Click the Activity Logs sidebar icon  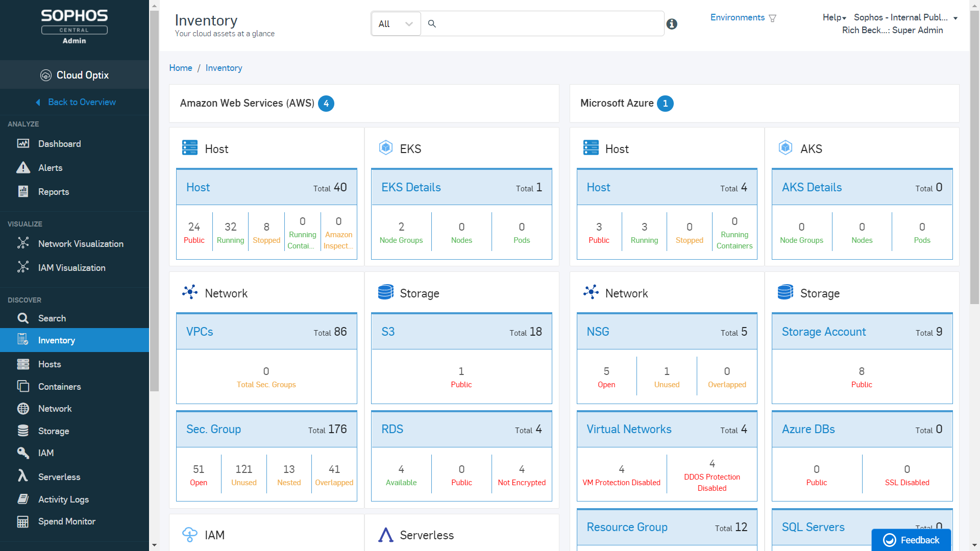23,499
